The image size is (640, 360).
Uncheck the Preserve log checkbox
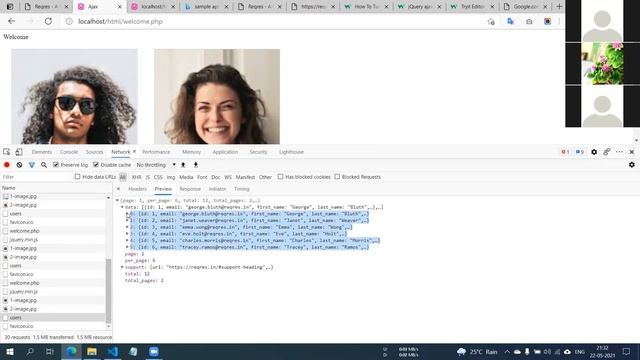click(56, 165)
